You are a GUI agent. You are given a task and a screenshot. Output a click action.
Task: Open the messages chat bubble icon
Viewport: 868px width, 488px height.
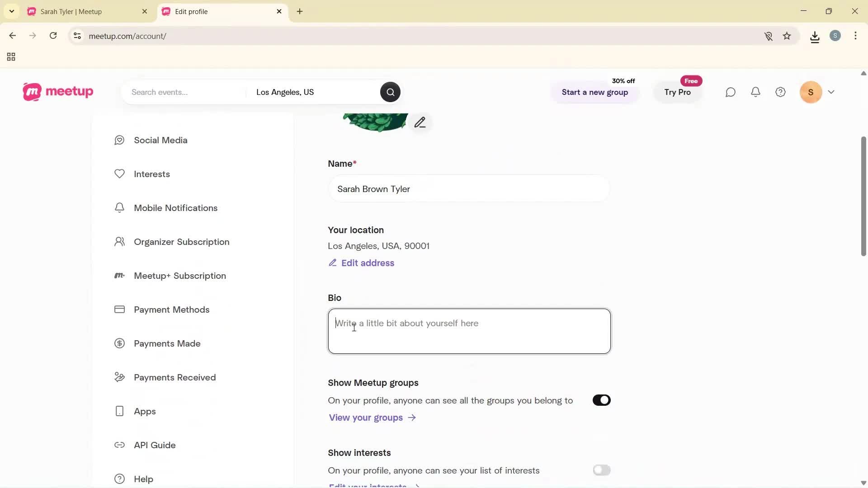click(x=730, y=92)
